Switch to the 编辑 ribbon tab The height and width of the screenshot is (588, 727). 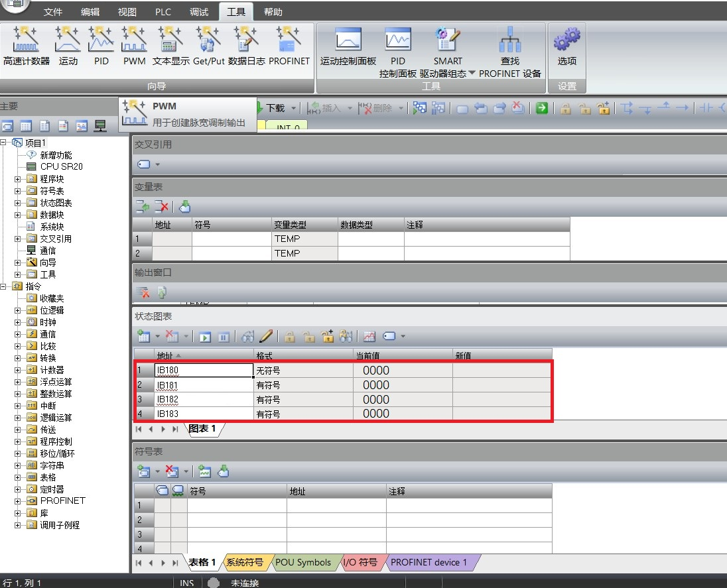pyautogui.click(x=90, y=11)
